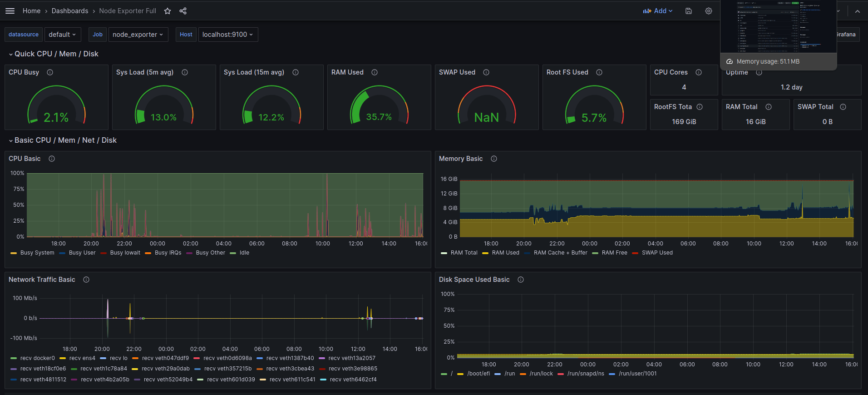Click the Sys Load (15m avg) info icon

296,72
